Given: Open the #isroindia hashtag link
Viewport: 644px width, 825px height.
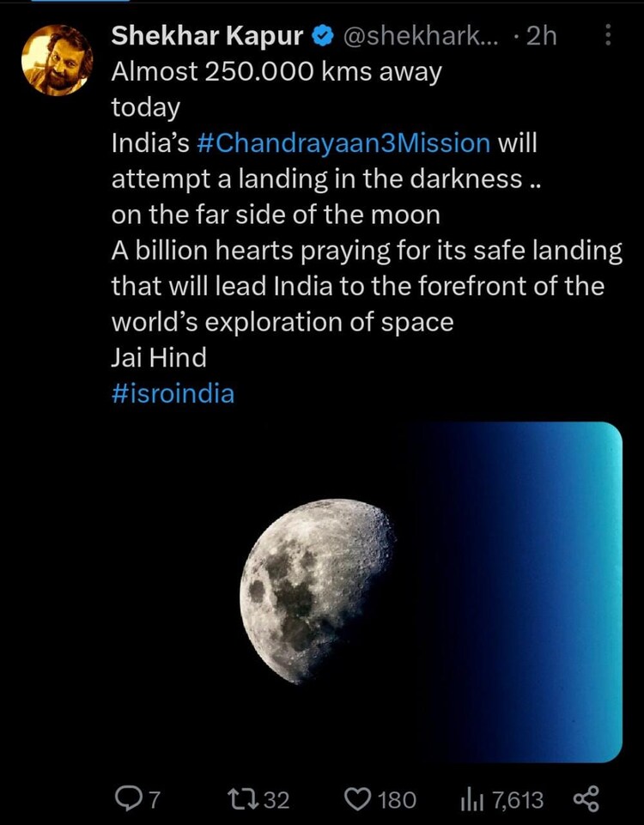Looking at the screenshot, I should coord(170,393).
